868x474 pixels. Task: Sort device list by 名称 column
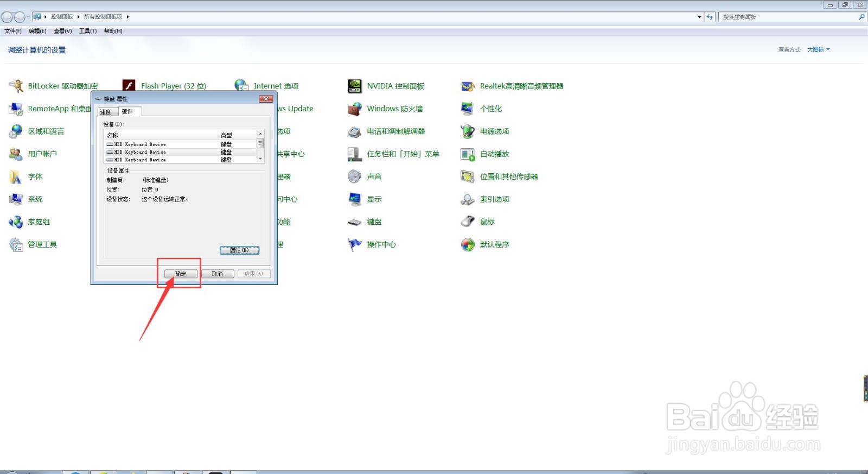161,135
